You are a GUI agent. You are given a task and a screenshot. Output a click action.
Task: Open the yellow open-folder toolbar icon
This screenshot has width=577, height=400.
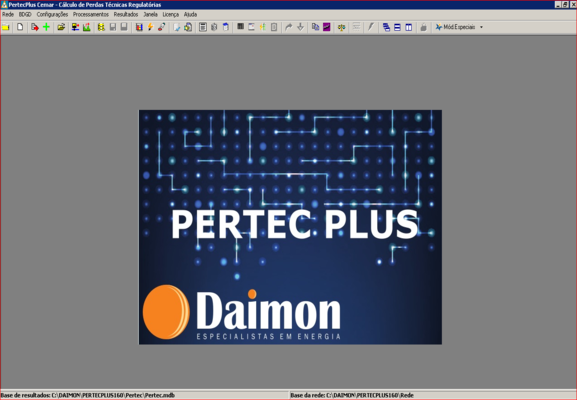click(x=61, y=27)
